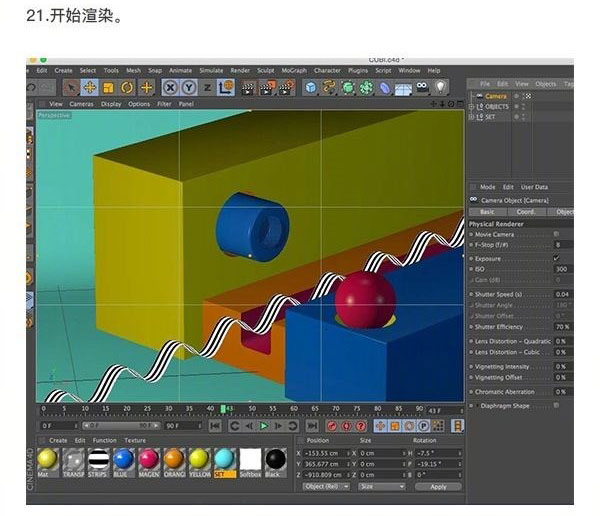
Task: Open the MoGraph menu
Action: click(x=294, y=70)
